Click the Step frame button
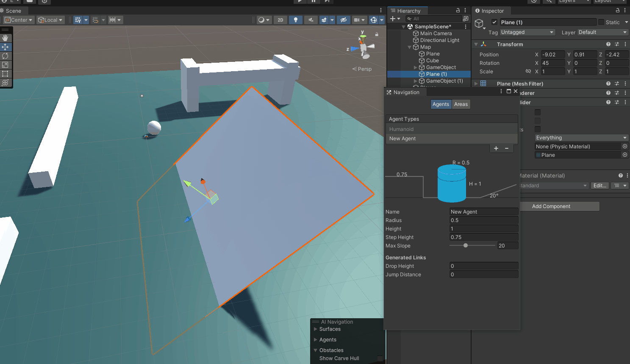 [x=327, y=1]
